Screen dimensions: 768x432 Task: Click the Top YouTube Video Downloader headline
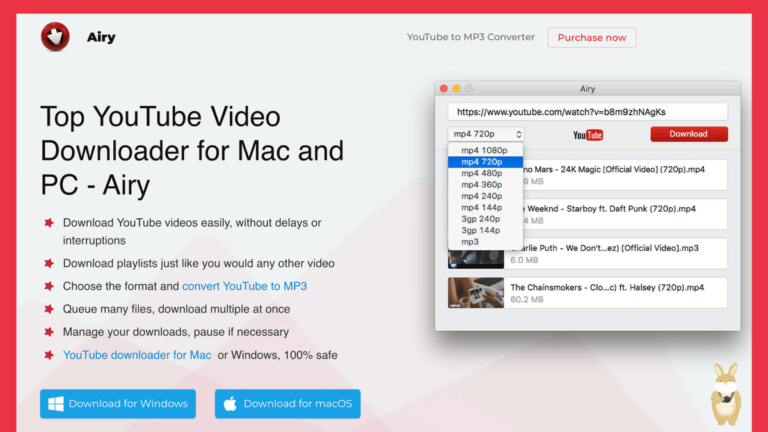pos(192,150)
